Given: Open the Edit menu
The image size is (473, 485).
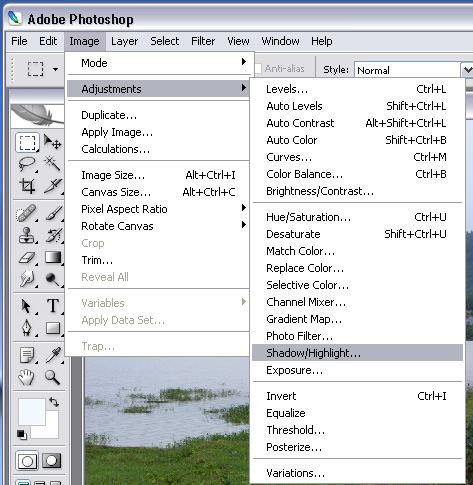Looking at the screenshot, I should 48,41.
